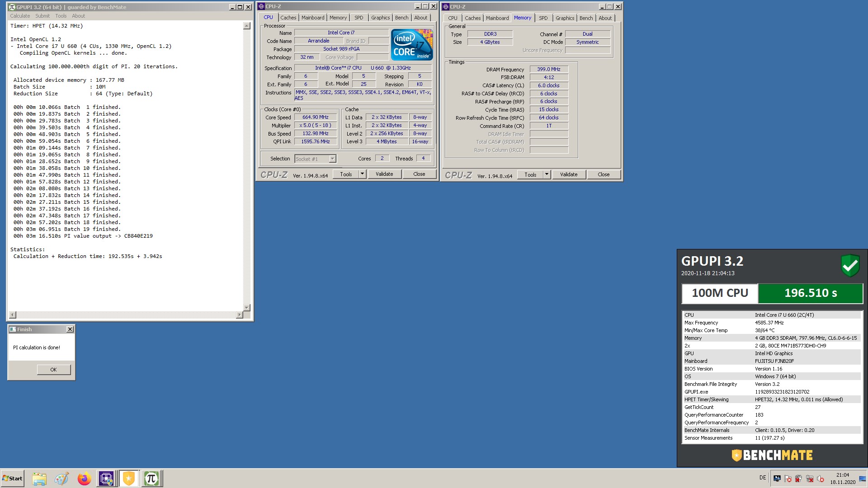
Task: Open the Tools dropdown arrow in CPU window
Action: pos(362,174)
